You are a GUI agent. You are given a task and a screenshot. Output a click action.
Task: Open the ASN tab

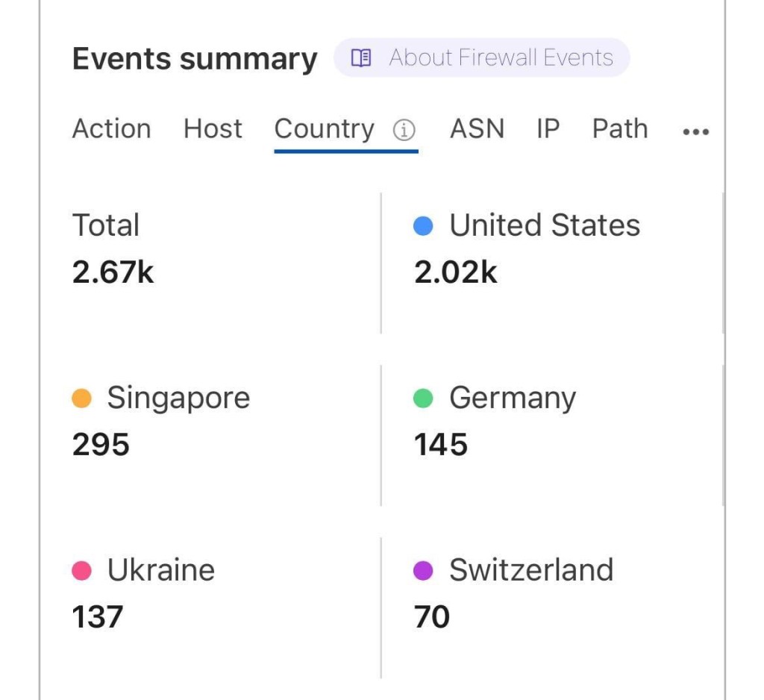coord(477,129)
